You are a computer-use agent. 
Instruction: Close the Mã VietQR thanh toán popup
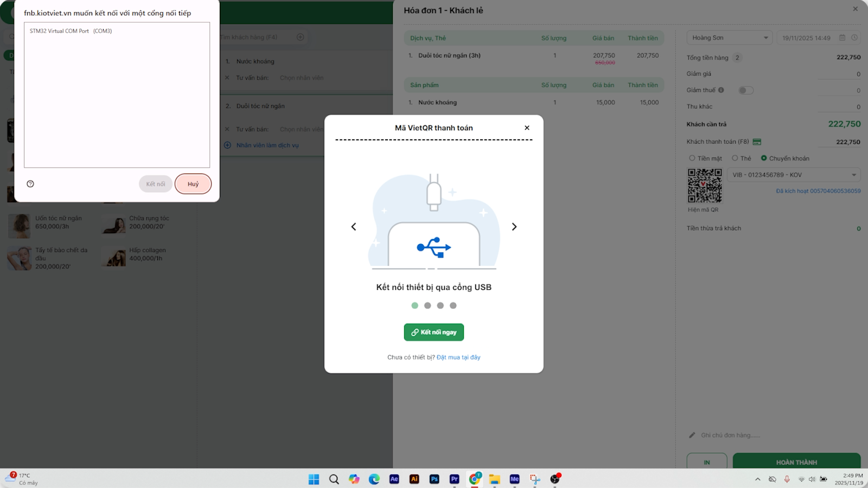pos(527,128)
